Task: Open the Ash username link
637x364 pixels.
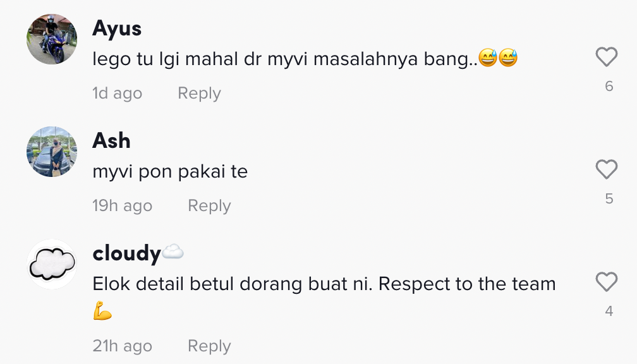Action: pos(111,140)
